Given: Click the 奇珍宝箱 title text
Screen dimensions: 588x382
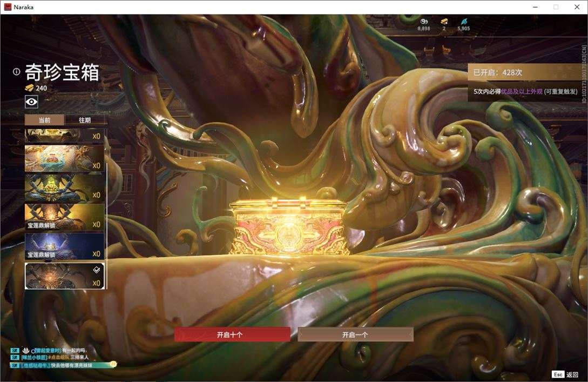Looking at the screenshot, I should tap(62, 72).
